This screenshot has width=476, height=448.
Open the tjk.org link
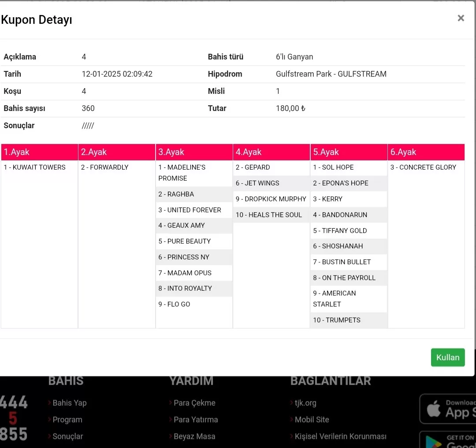tap(305, 403)
